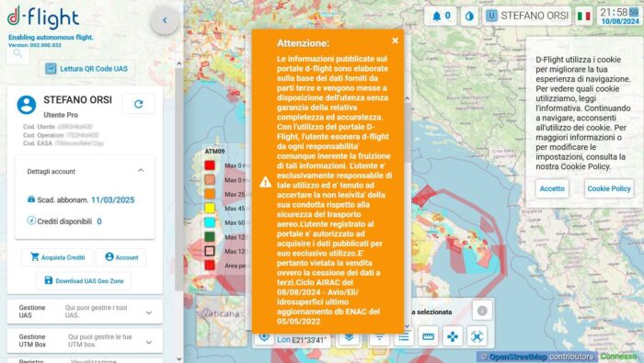
Task: Open the STEFANO ORSI user menu in header
Action: tap(527, 16)
